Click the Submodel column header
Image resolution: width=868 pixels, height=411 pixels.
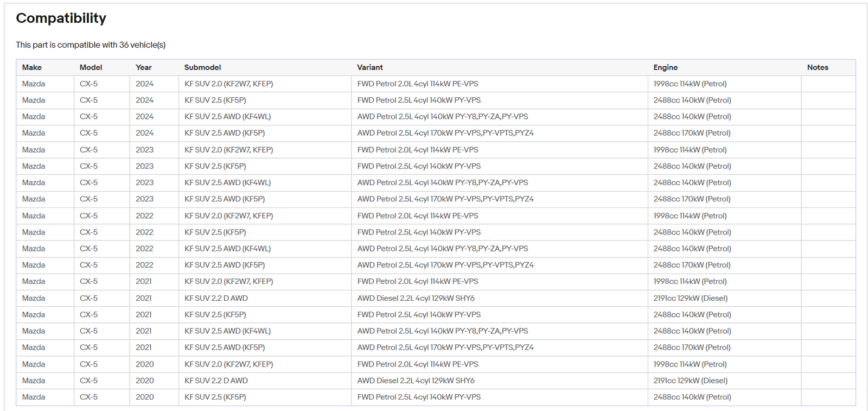[202, 67]
